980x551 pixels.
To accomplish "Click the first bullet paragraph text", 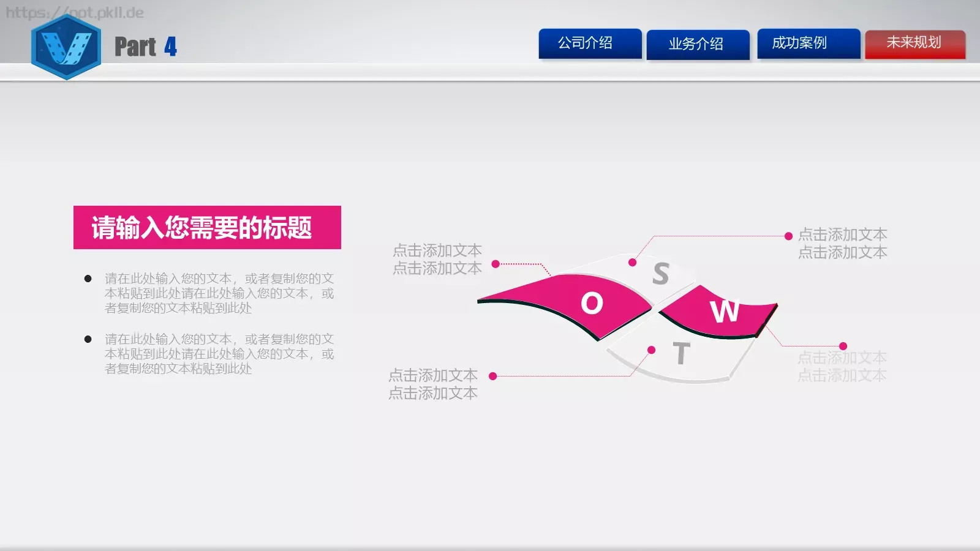I will pos(219,293).
